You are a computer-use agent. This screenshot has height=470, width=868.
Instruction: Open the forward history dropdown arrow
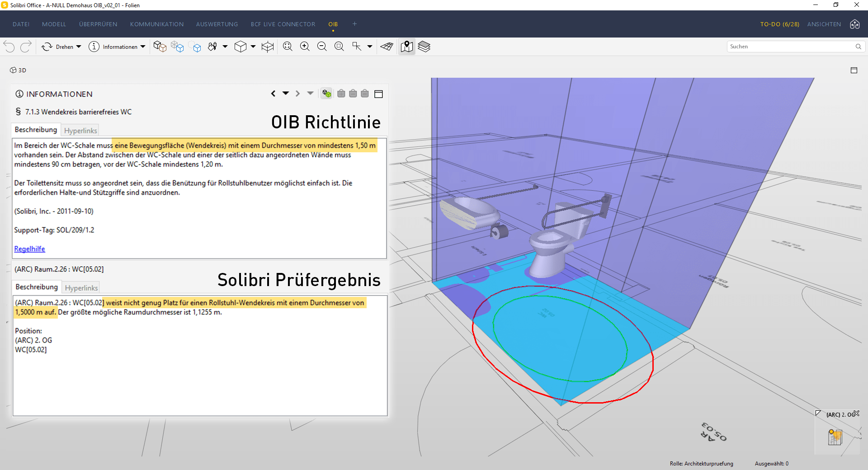tap(310, 93)
